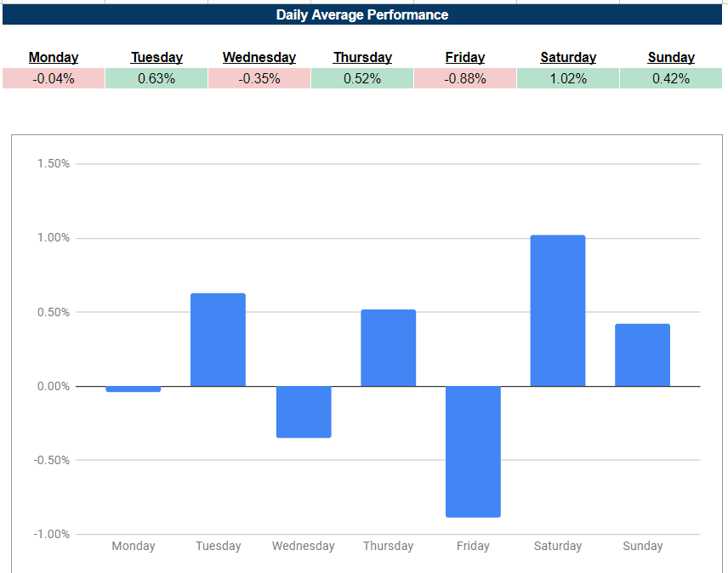Select the Sunday column header
Image resolution: width=728 pixels, height=573 pixels.
click(x=671, y=58)
